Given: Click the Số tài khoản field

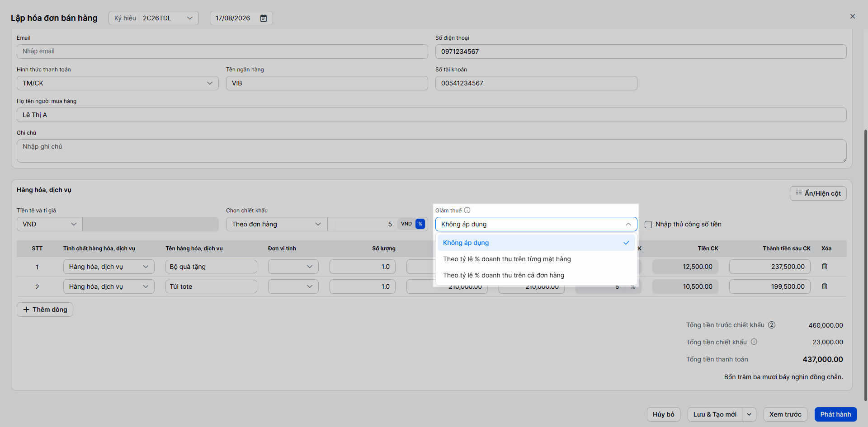Looking at the screenshot, I should point(536,83).
